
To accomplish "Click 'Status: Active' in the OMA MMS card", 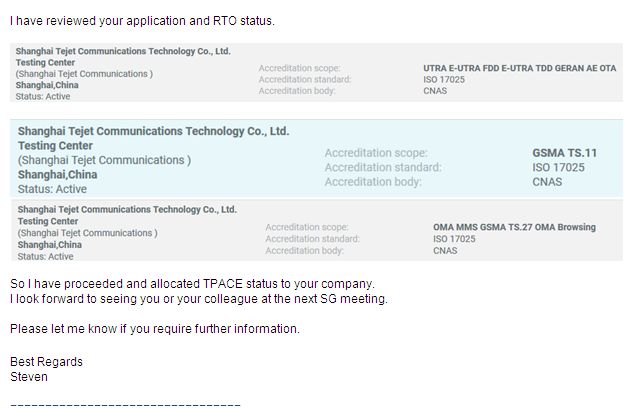I will [45, 256].
